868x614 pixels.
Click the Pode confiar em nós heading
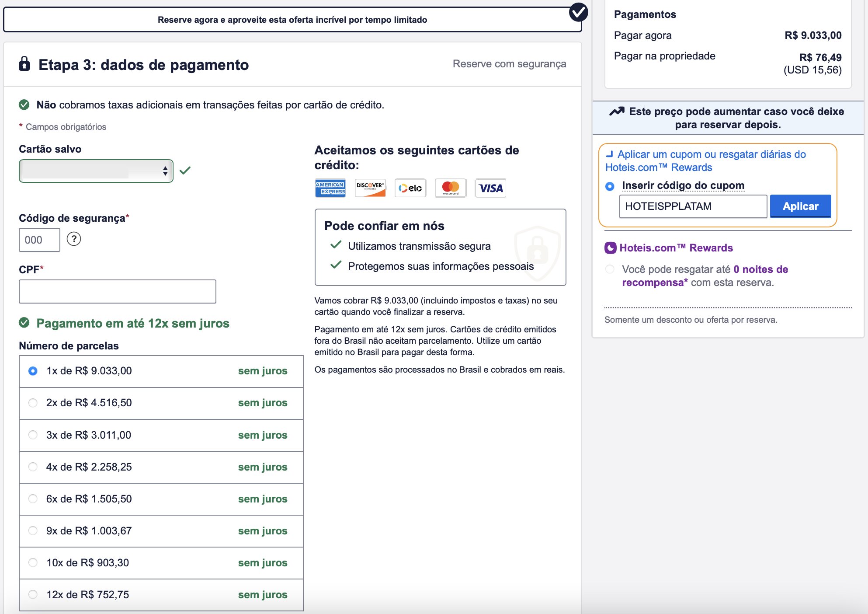tap(384, 226)
